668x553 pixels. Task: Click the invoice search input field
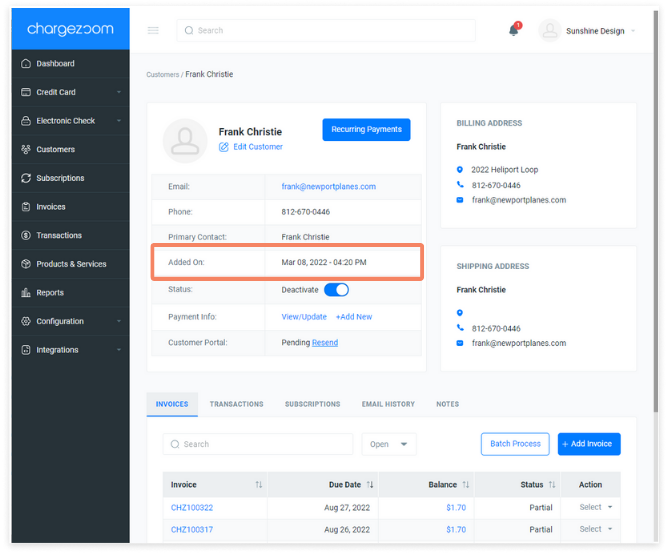click(258, 444)
